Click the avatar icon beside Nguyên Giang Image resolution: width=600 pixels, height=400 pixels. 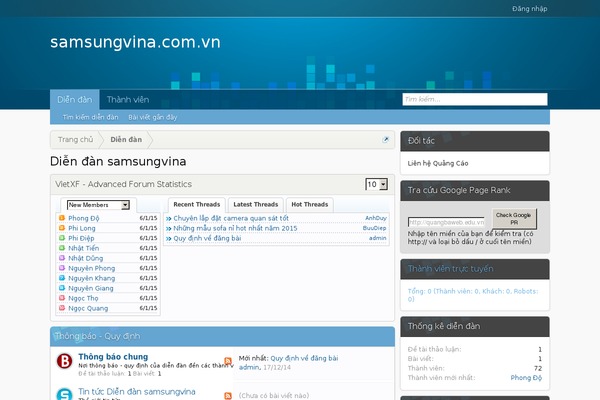coord(62,287)
